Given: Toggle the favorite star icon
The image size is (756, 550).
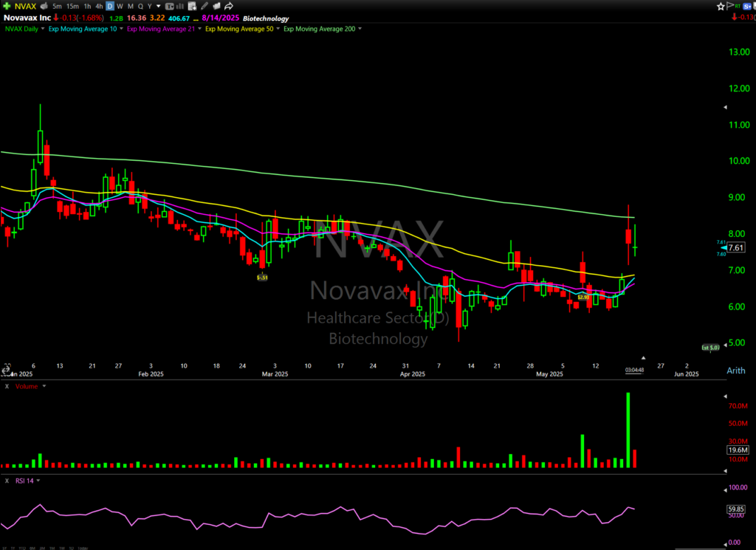Looking at the screenshot, I should click(721, 6).
